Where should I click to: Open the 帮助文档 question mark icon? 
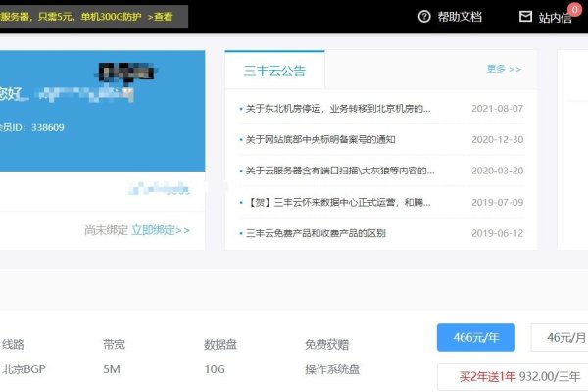coord(424,17)
